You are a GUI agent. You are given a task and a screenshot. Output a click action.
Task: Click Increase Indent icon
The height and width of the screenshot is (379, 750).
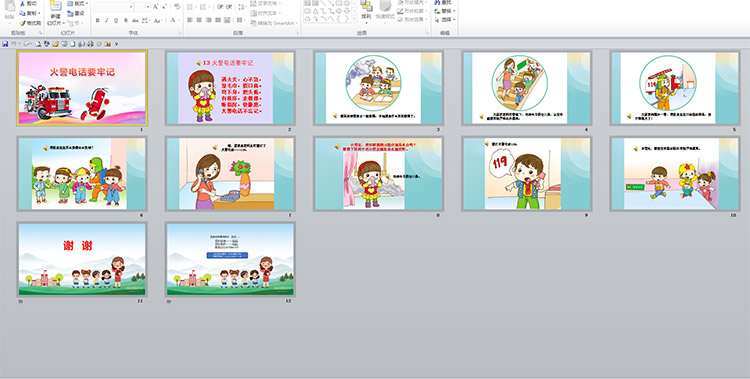[x=229, y=7]
